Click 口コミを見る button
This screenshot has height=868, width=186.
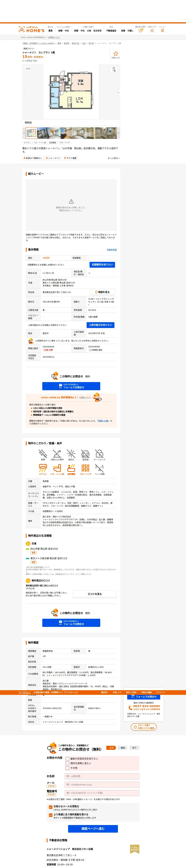(95, 594)
